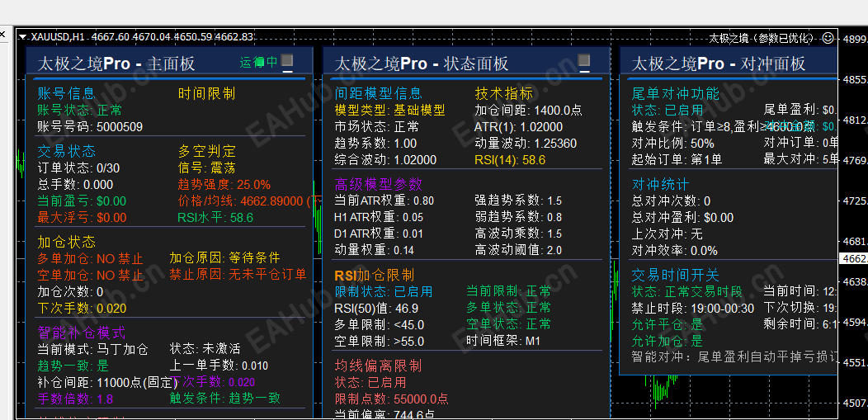
Task: Click the 当前模式: 马丁加仓 line
Action: click(92, 349)
